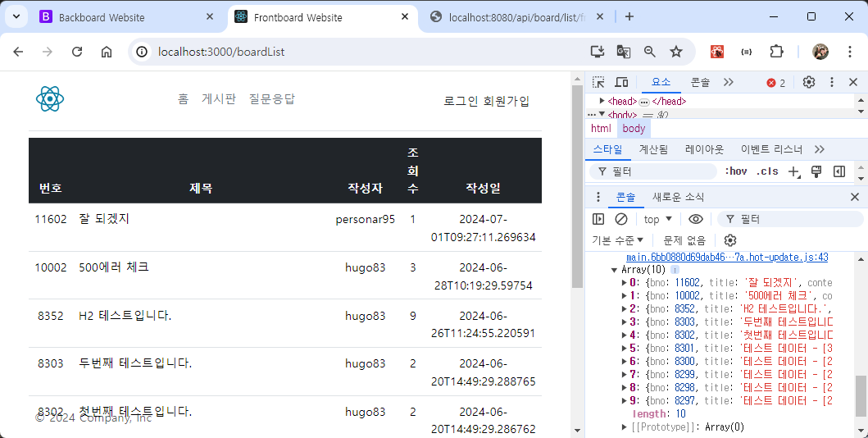This screenshot has width=868, height=438.
Task: Select the post title 500에러 체크
Action: pos(114,267)
